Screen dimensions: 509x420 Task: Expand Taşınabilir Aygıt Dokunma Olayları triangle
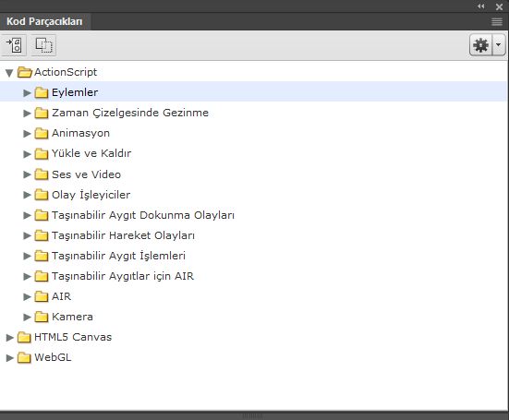pyautogui.click(x=28, y=215)
